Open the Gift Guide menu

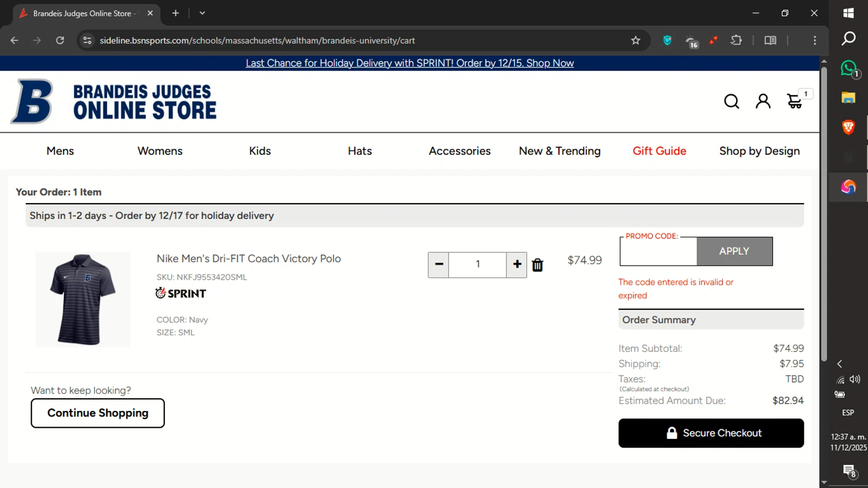[659, 151]
